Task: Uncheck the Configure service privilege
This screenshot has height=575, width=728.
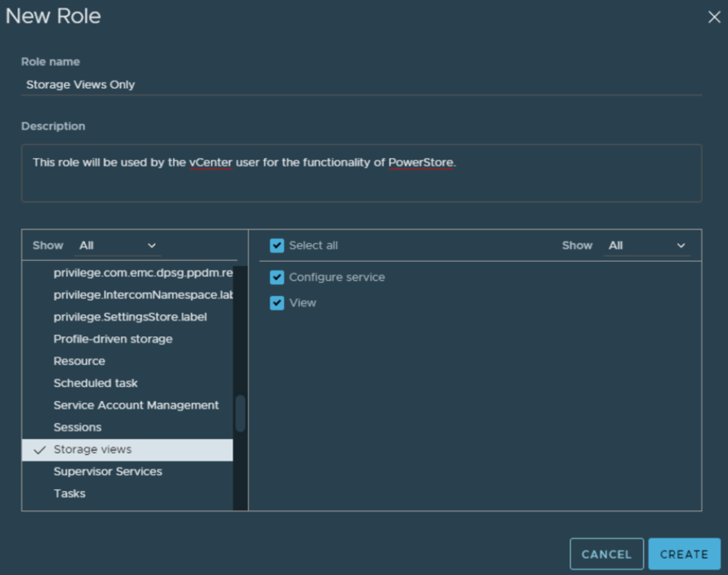Action: tap(277, 278)
